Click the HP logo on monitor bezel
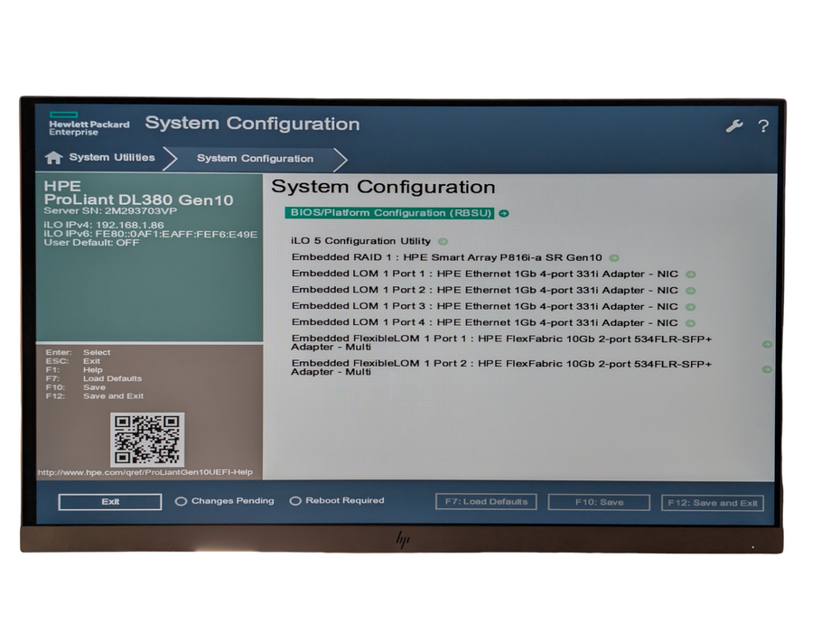This screenshot has height=632, width=840. [x=402, y=539]
